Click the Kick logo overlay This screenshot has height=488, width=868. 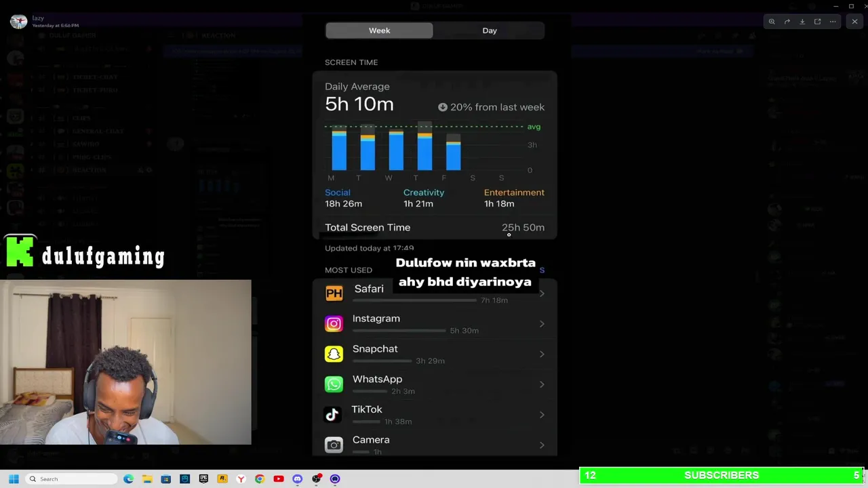[x=20, y=252]
